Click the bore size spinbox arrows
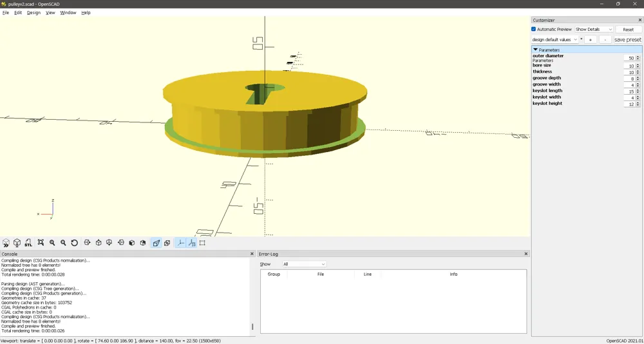This screenshot has width=644, height=344. (x=638, y=66)
